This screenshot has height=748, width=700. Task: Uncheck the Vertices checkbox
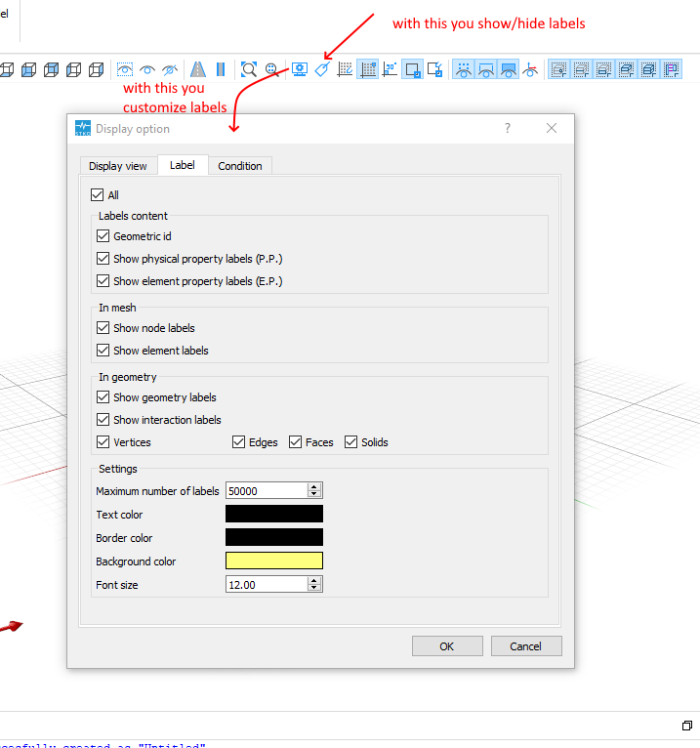[x=103, y=441]
